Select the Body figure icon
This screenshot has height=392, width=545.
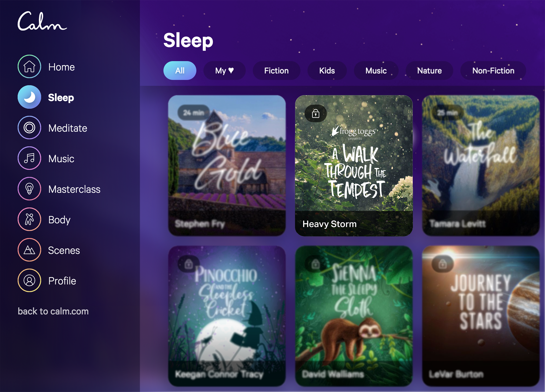29,219
